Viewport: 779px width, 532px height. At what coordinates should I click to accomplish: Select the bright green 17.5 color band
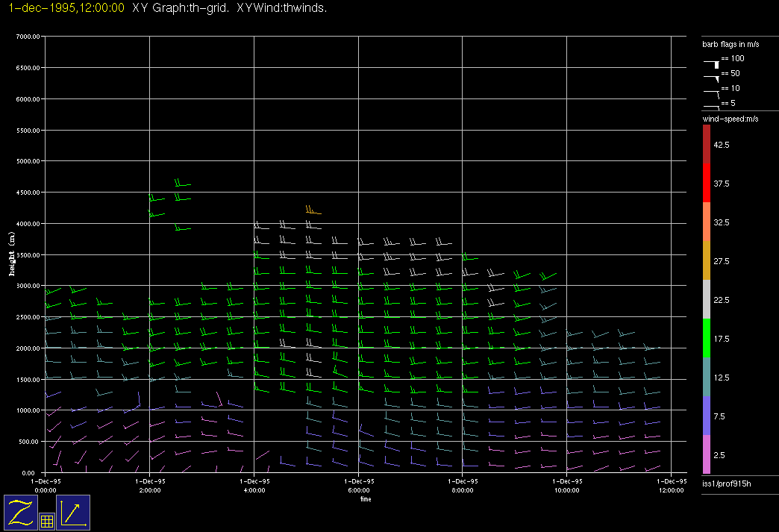(x=707, y=339)
